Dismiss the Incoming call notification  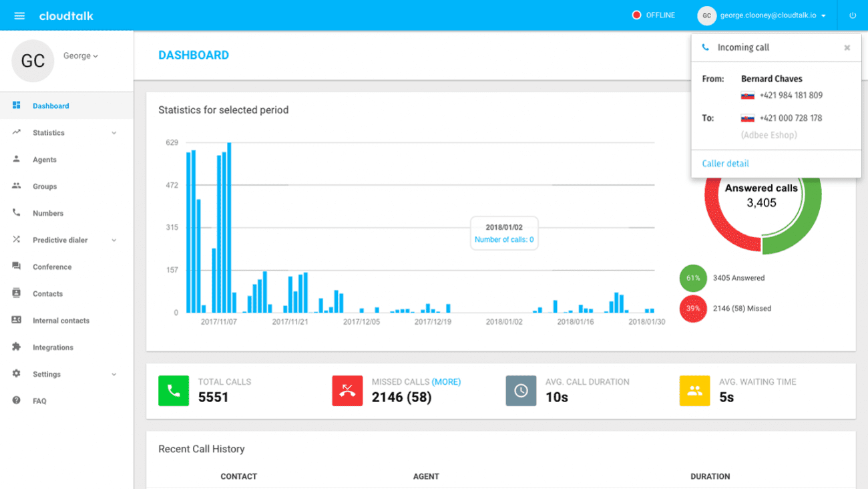[x=847, y=47]
